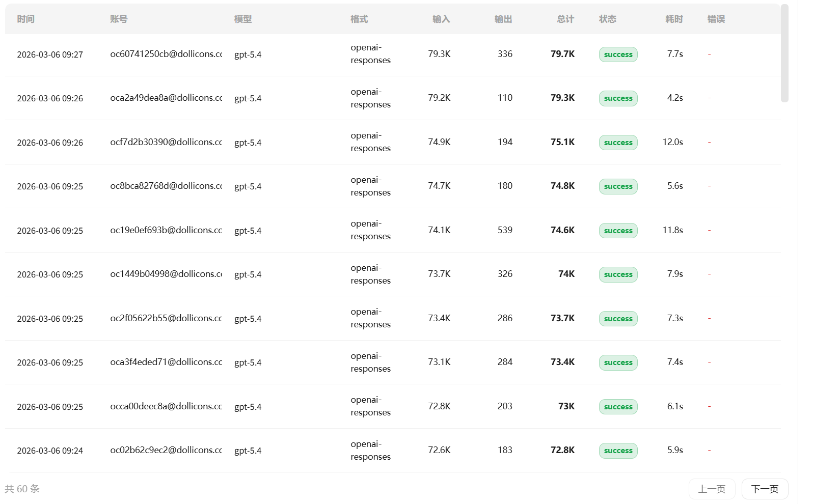Viewport: 814px width, 504px height.
Task: Click the 总计 column header
Action: [x=565, y=19]
